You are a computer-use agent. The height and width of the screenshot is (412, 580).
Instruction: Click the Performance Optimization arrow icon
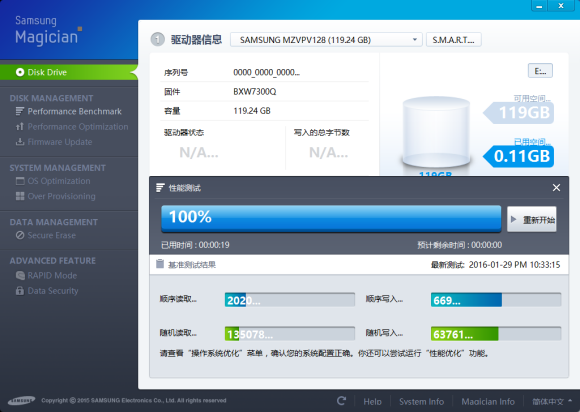pyautogui.click(x=20, y=126)
